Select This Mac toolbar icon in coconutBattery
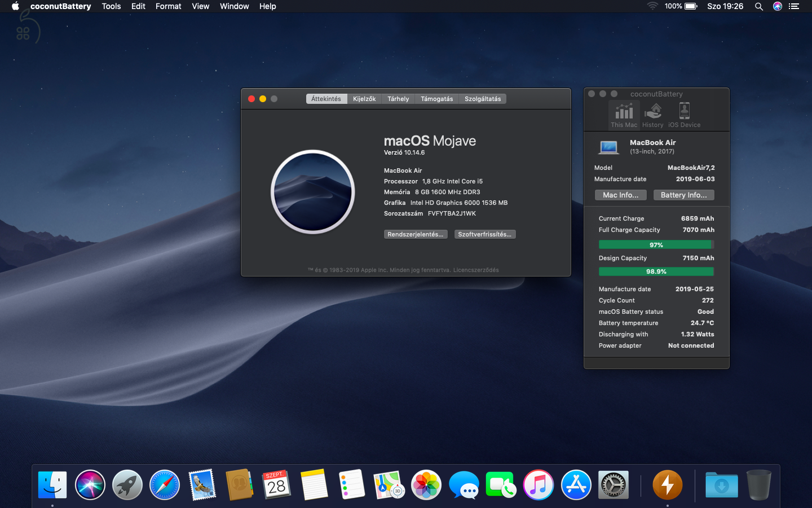Viewport: 812px width, 508px height. pyautogui.click(x=624, y=115)
